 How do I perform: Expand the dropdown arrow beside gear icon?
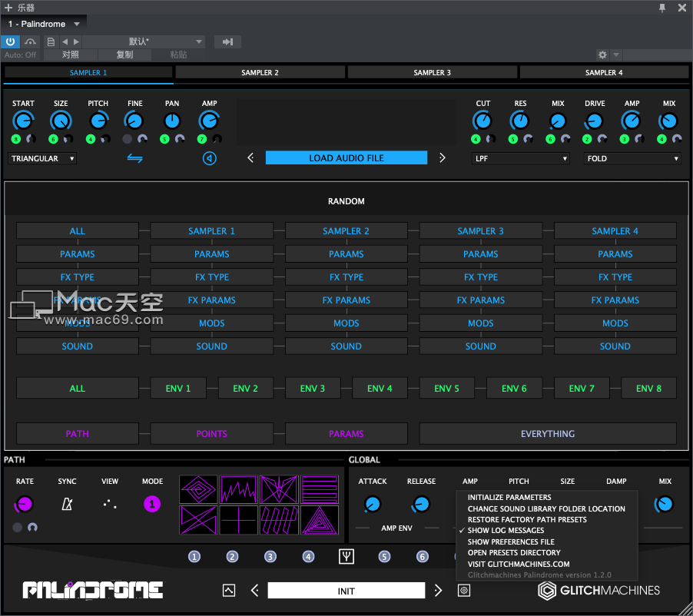pyautogui.click(x=615, y=55)
